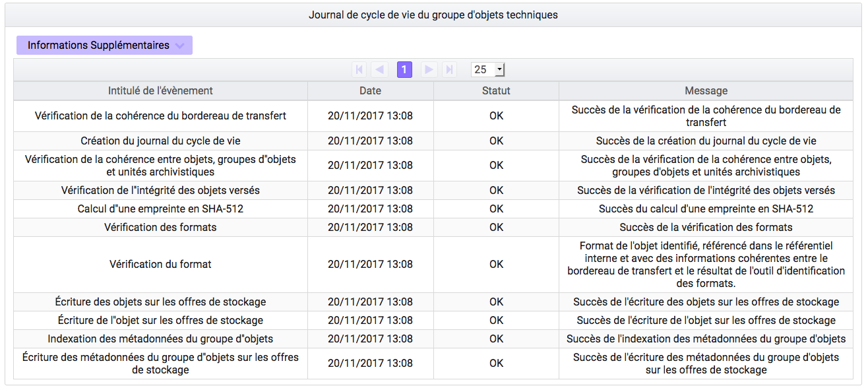The width and height of the screenshot is (868, 388).
Task: Jump to last page of results
Action: pos(449,69)
